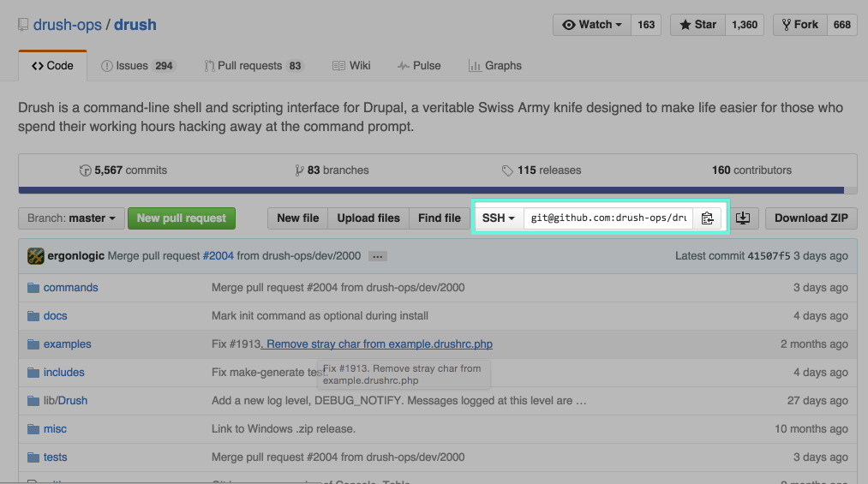
Task: View the 668 forks count
Action: click(x=842, y=25)
